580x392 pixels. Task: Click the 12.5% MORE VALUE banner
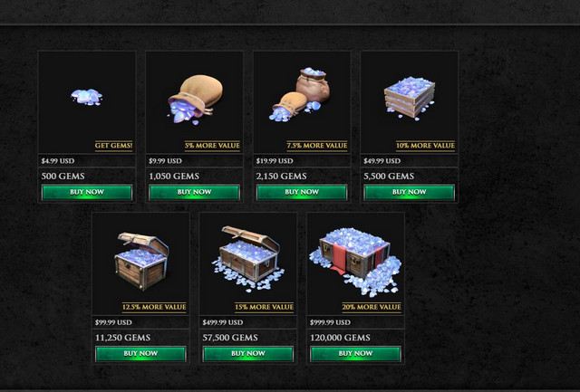154,307
